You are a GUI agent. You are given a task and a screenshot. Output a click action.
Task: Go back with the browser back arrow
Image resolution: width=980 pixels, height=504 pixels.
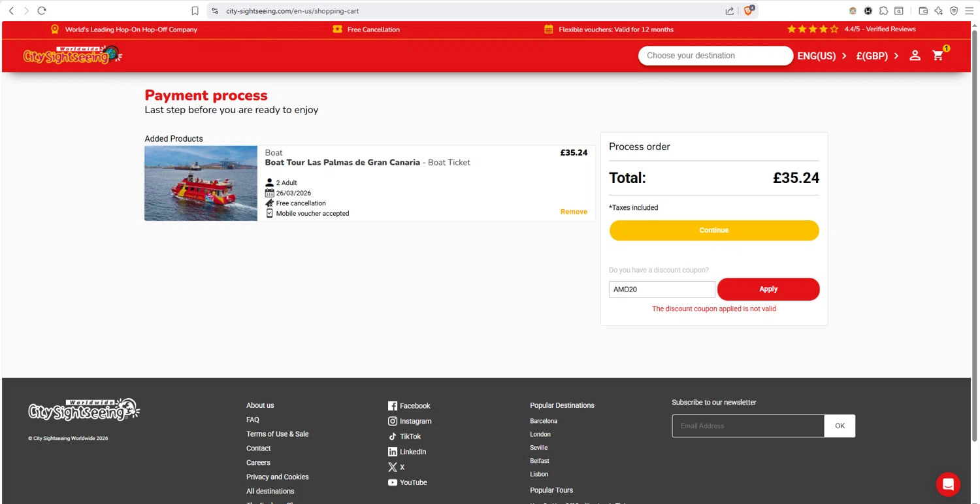(x=11, y=10)
